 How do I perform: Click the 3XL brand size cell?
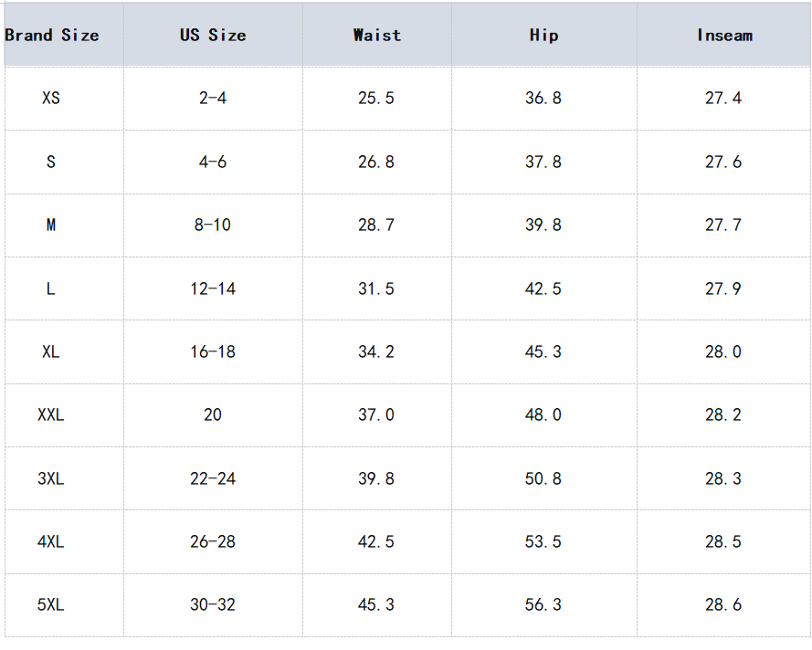coord(51,478)
